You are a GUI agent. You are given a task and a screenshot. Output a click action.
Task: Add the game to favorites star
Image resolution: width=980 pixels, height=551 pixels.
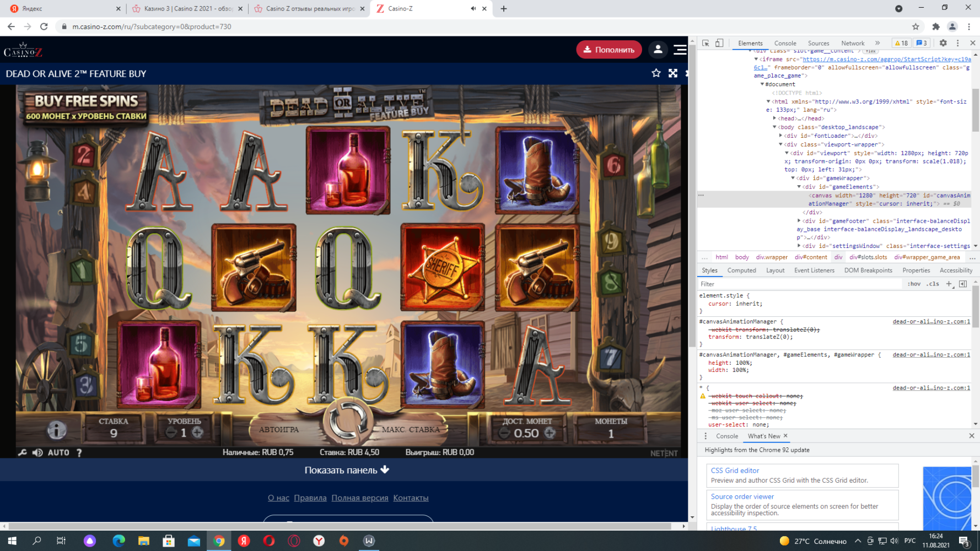pos(656,73)
